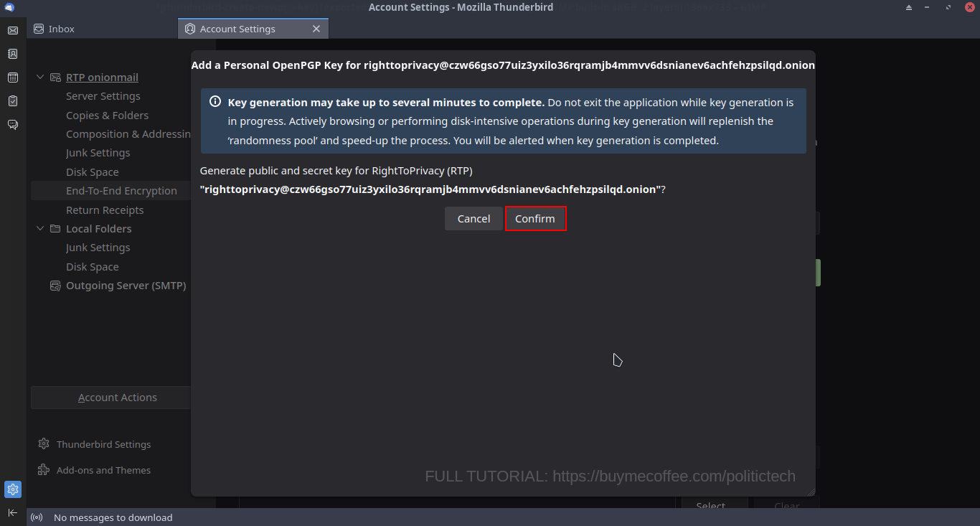Click the Add-ons and Themes puzzle icon
The image size is (980, 526).
pyautogui.click(x=44, y=470)
